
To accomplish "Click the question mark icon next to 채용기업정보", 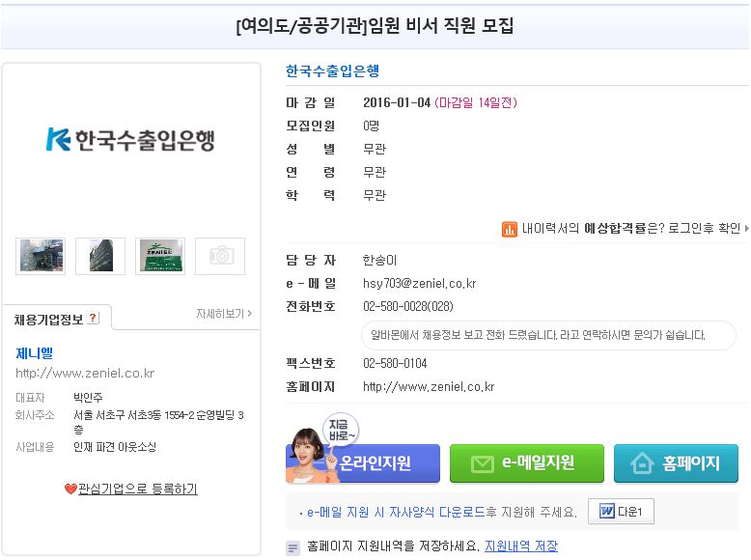I will pyautogui.click(x=94, y=318).
